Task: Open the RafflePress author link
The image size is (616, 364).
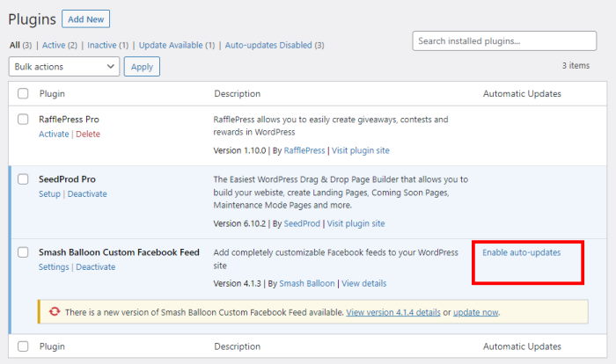Action: [x=304, y=150]
